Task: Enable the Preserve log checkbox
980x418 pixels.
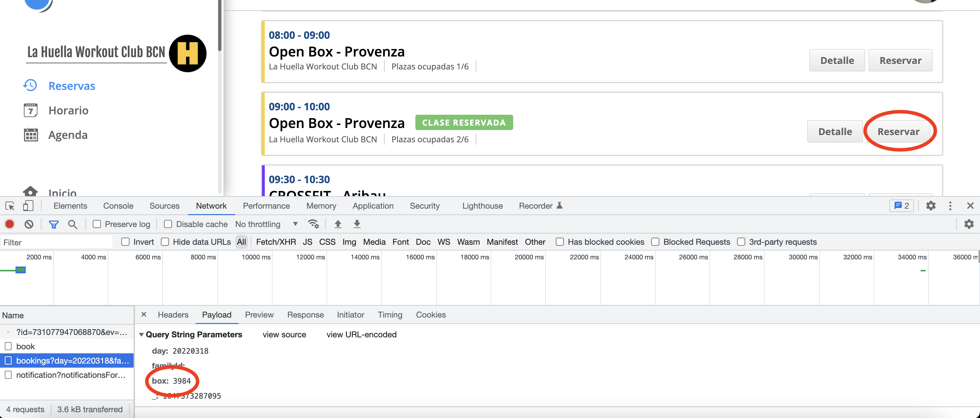Action: (x=97, y=224)
